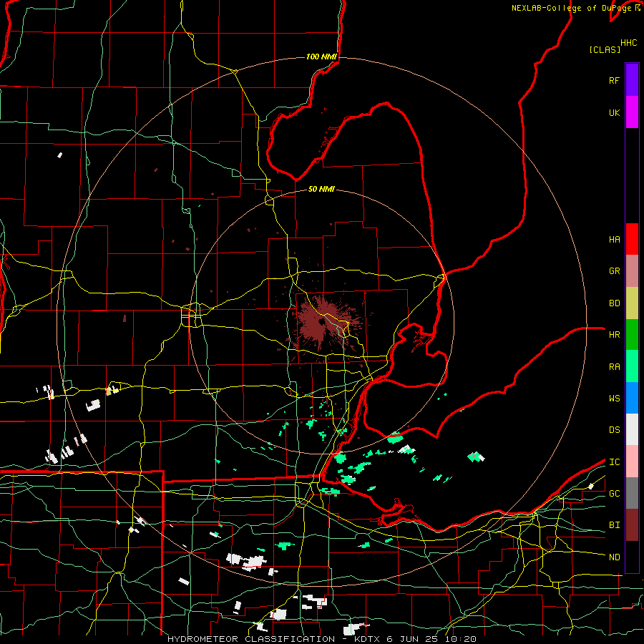Click the BD yellow legend swatch
The height and width of the screenshot is (644, 644).
[632, 303]
